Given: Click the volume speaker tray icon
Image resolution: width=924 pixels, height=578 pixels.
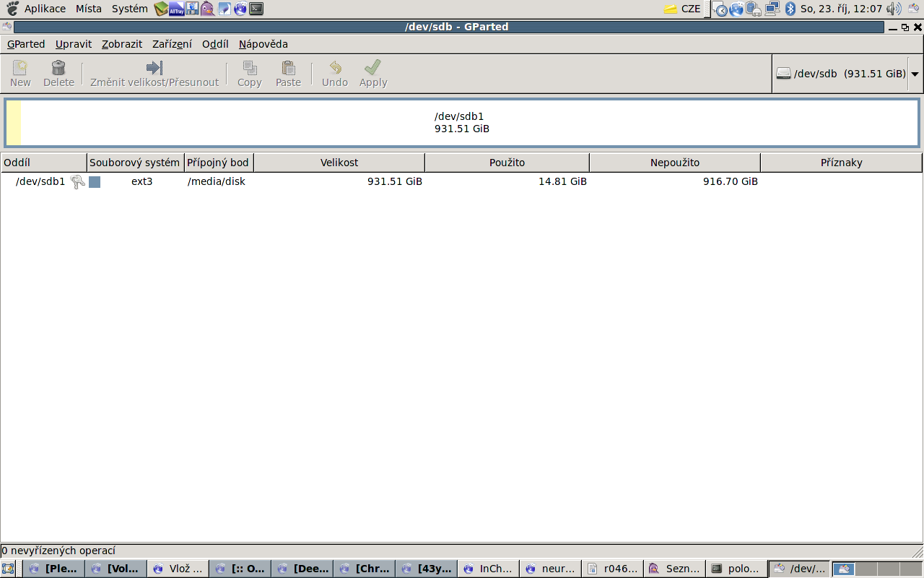Looking at the screenshot, I should click(x=894, y=9).
